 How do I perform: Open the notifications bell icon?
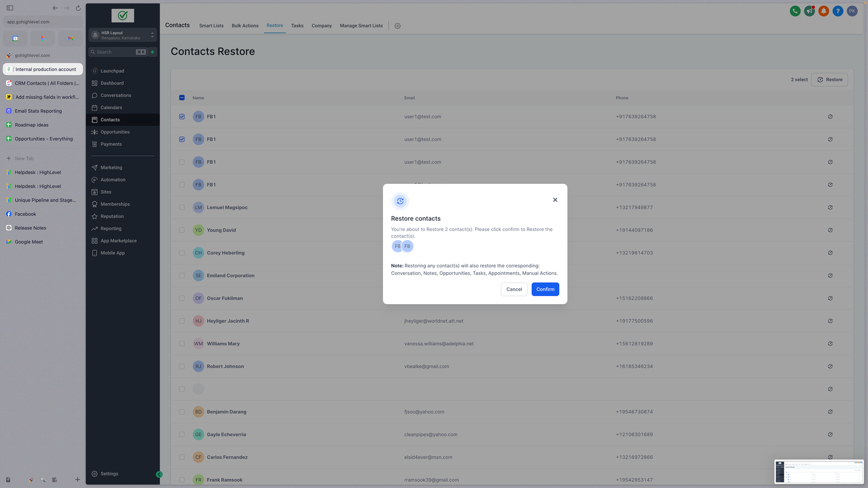[824, 11]
